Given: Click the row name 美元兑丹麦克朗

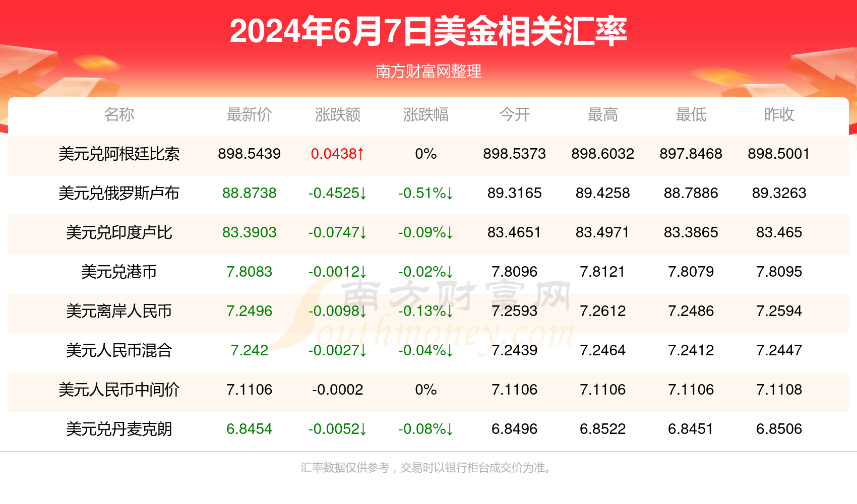Looking at the screenshot, I should 119,429.
